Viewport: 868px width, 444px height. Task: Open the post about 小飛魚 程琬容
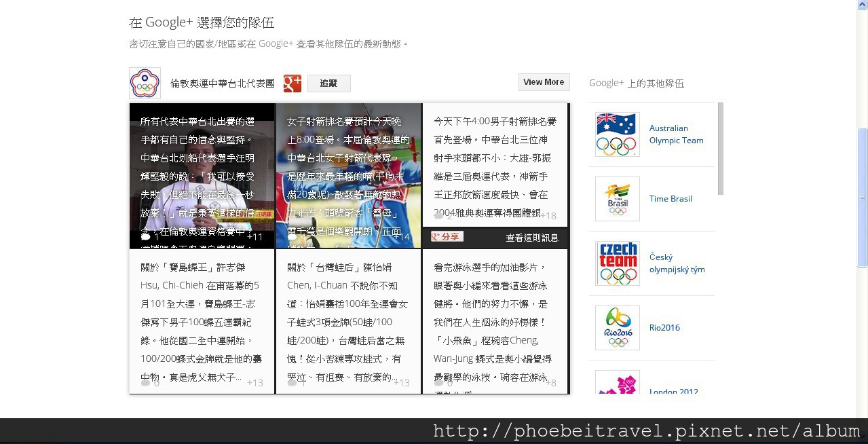[495, 322]
